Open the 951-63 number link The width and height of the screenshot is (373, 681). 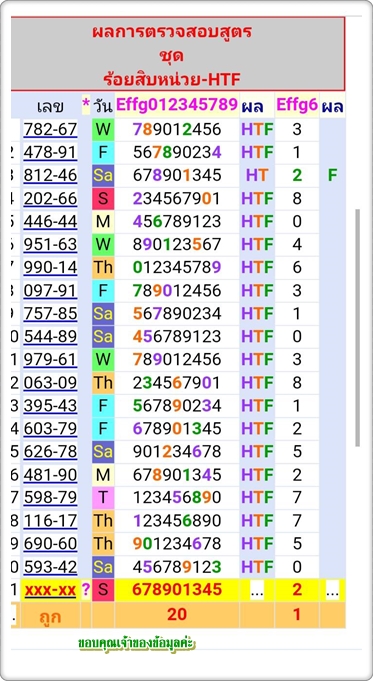(50, 245)
